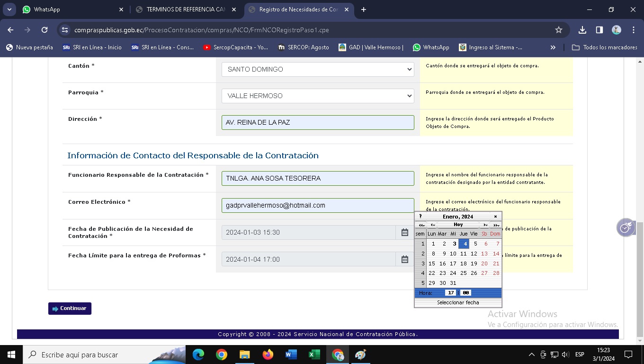Show more bookmarks with the chevron

tap(553, 47)
